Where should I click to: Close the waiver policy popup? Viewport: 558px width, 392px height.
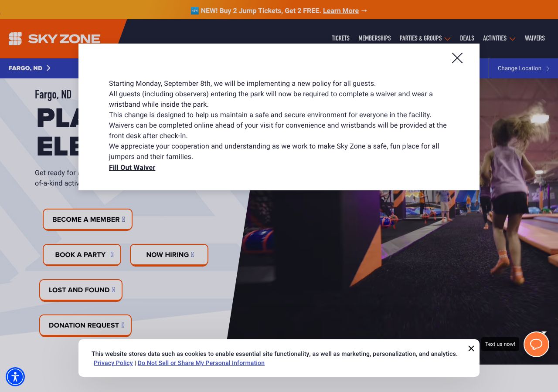pyautogui.click(x=457, y=58)
